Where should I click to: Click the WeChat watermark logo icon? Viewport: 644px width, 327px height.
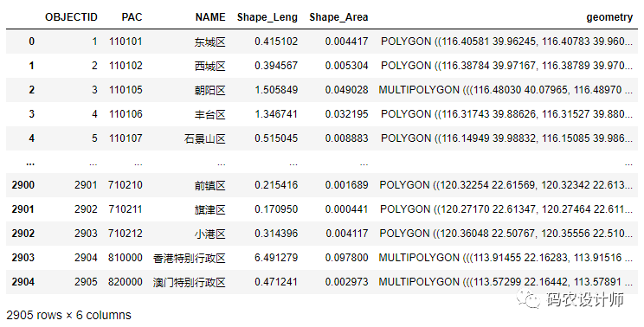(528, 298)
